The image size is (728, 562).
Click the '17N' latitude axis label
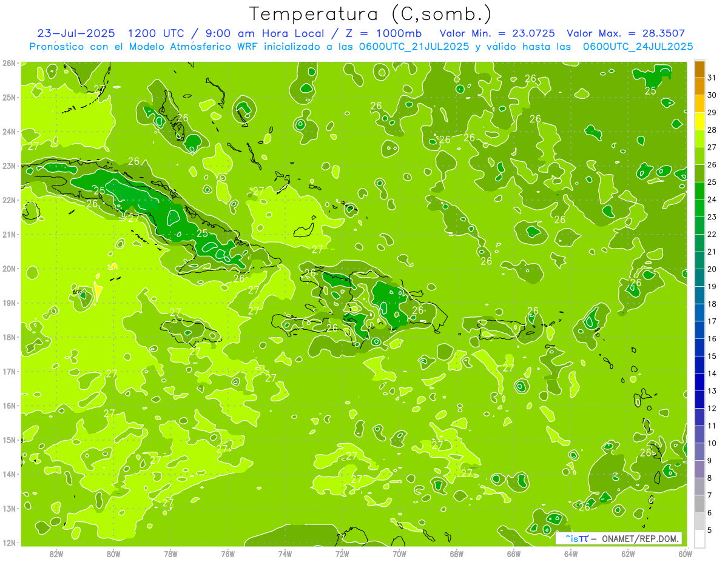9,371
